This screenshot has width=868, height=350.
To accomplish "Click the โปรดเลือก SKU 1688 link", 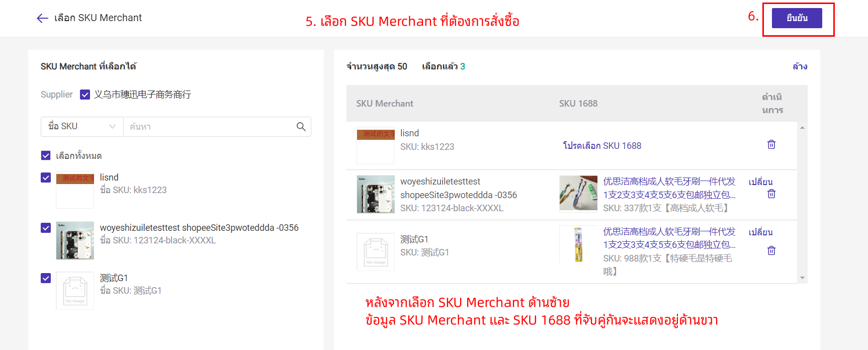I will [602, 146].
